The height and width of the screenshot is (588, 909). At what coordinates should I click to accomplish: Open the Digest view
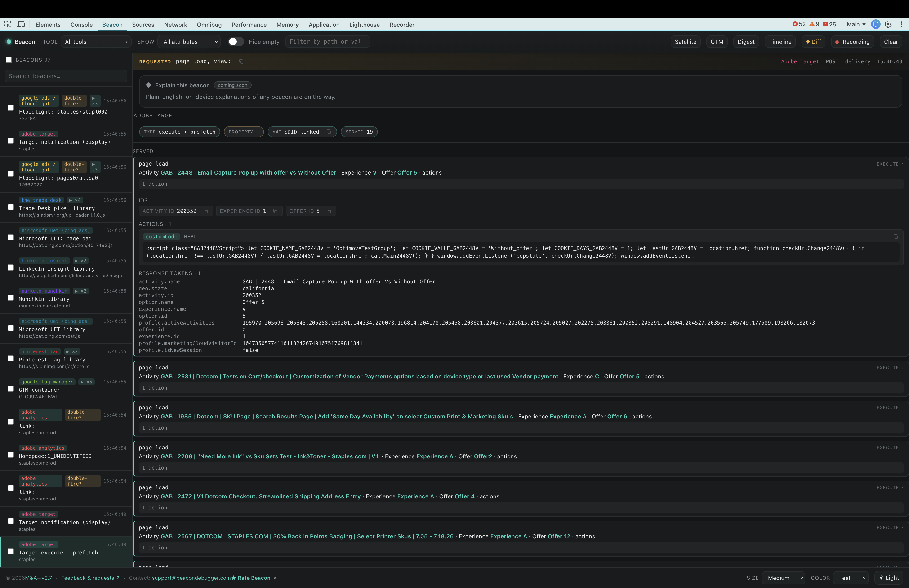(746, 42)
